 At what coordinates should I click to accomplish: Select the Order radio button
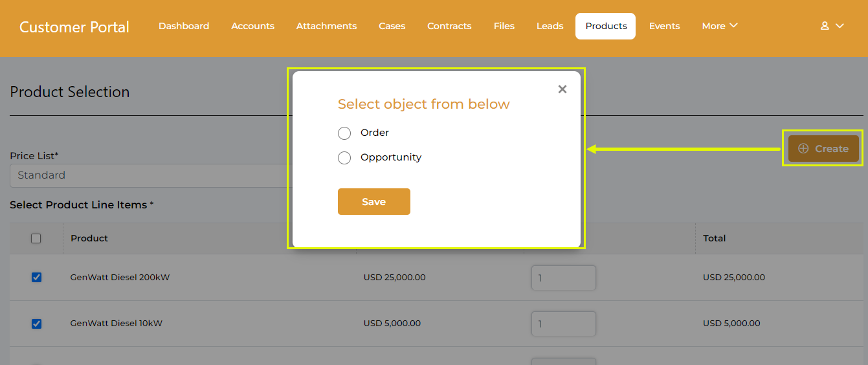344,133
